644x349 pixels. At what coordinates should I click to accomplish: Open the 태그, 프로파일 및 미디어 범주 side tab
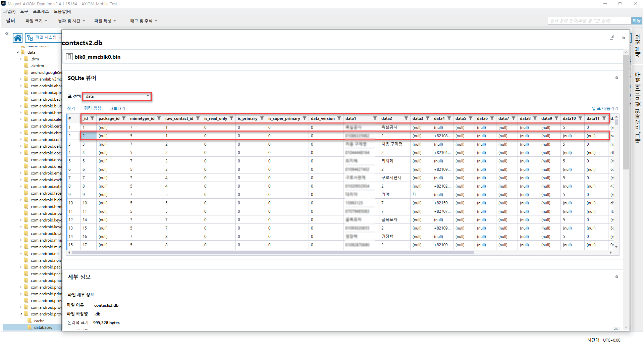pos(638,107)
